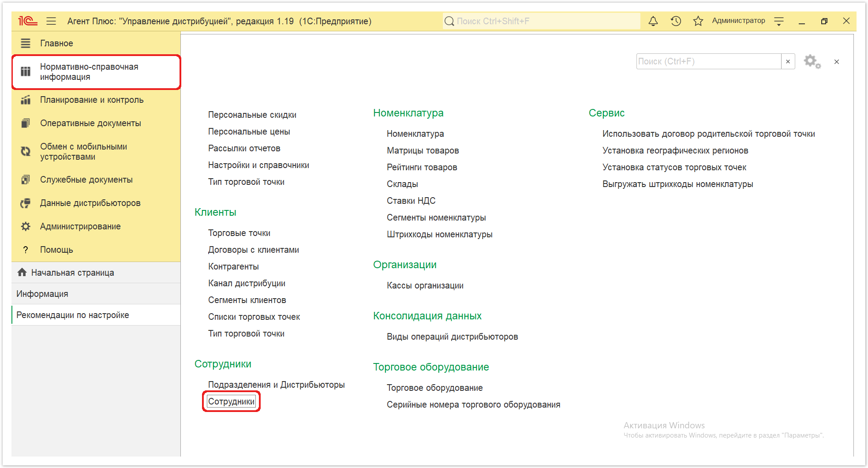Click into global search field Ctrl+Shift+F
868x468 pixels.
coord(542,21)
